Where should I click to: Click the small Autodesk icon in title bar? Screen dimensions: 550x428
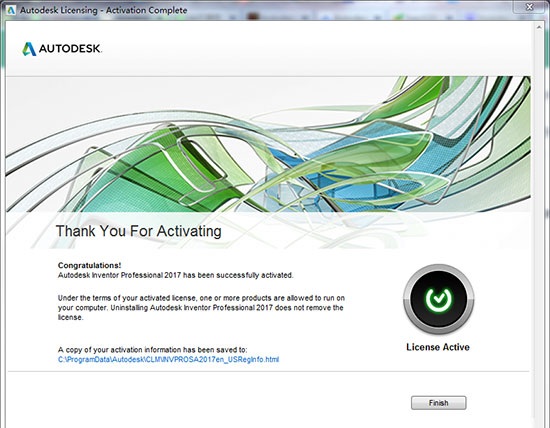pos(11,10)
